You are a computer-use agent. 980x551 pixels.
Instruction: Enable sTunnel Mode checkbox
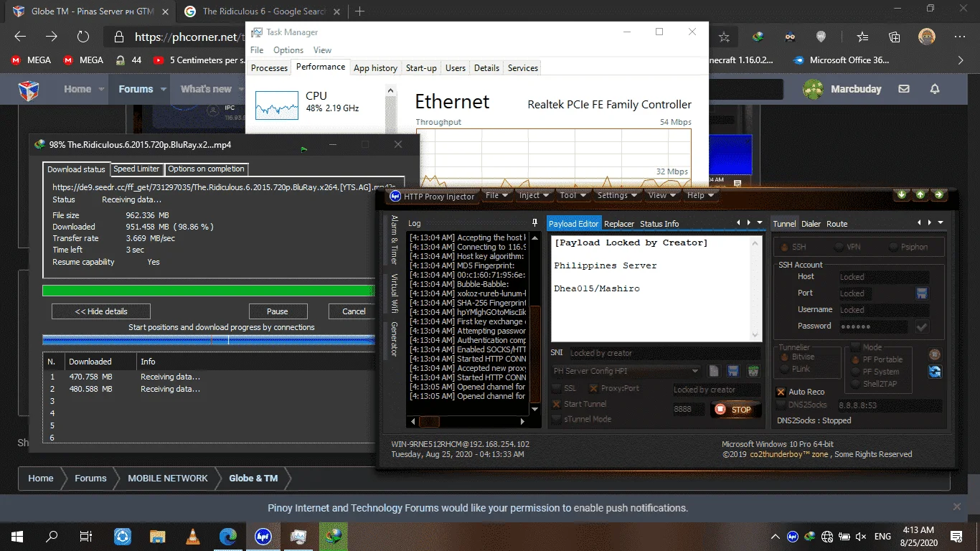click(x=557, y=419)
